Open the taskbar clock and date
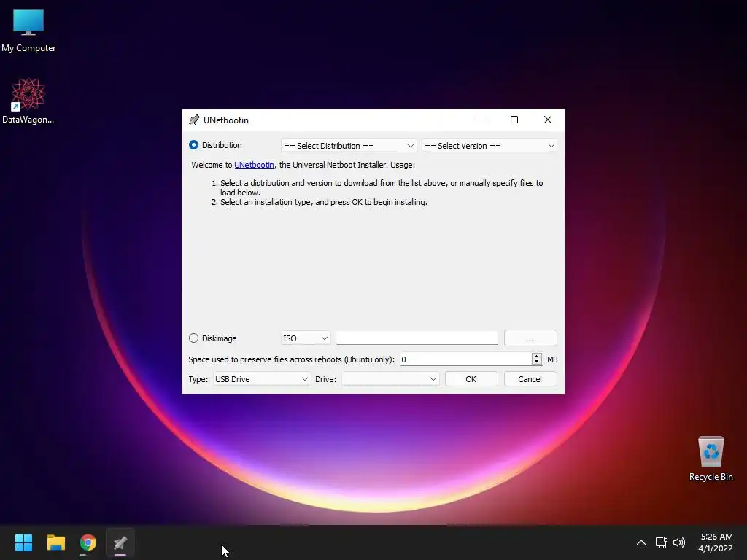 point(716,542)
